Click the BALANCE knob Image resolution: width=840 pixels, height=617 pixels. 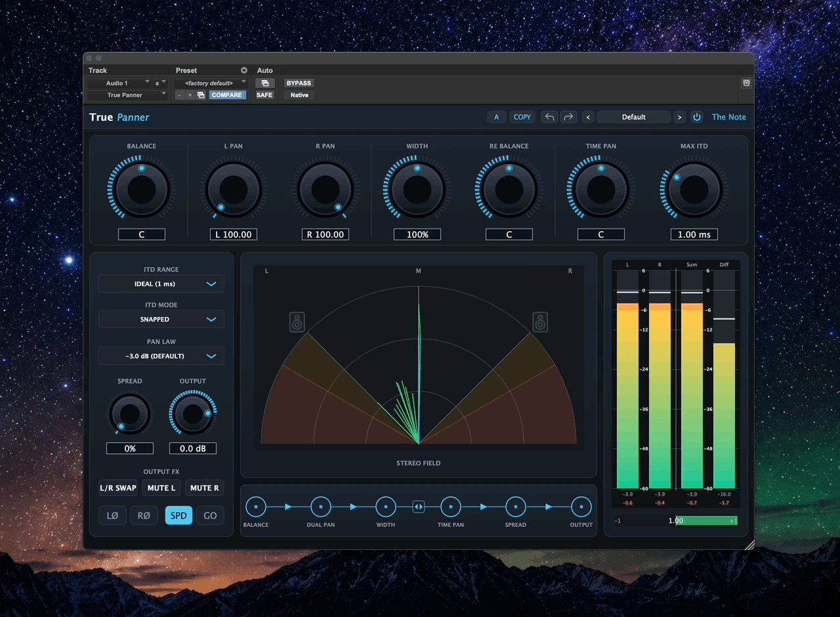point(142,190)
